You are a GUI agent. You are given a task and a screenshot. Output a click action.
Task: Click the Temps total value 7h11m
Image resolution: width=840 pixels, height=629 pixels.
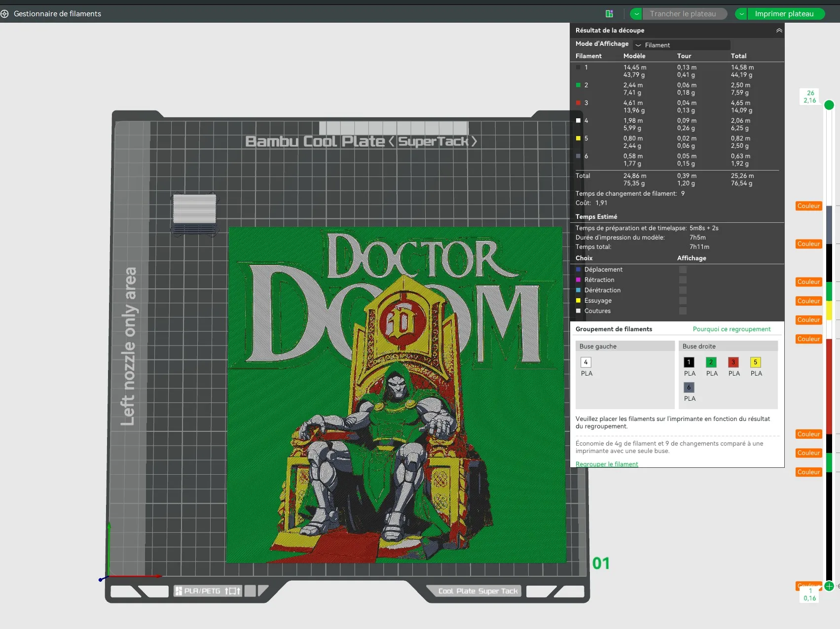699,247
